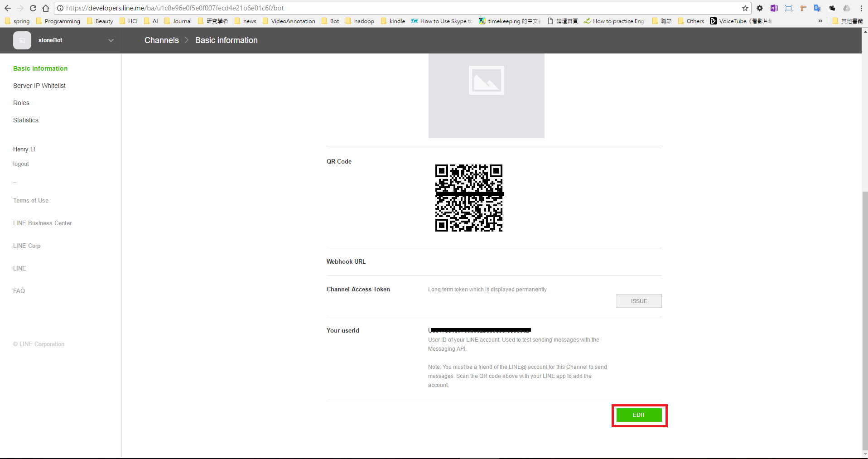Image resolution: width=868 pixels, height=459 pixels.
Task: Open the Journal bookmark folder
Action: tap(178, 21)
